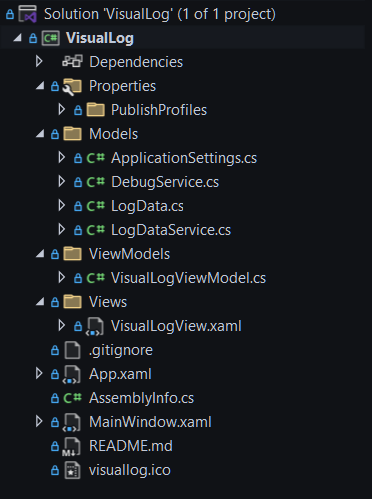372x499 pixels.
Task: Select the App.xaml file
Action: (120, 374)
